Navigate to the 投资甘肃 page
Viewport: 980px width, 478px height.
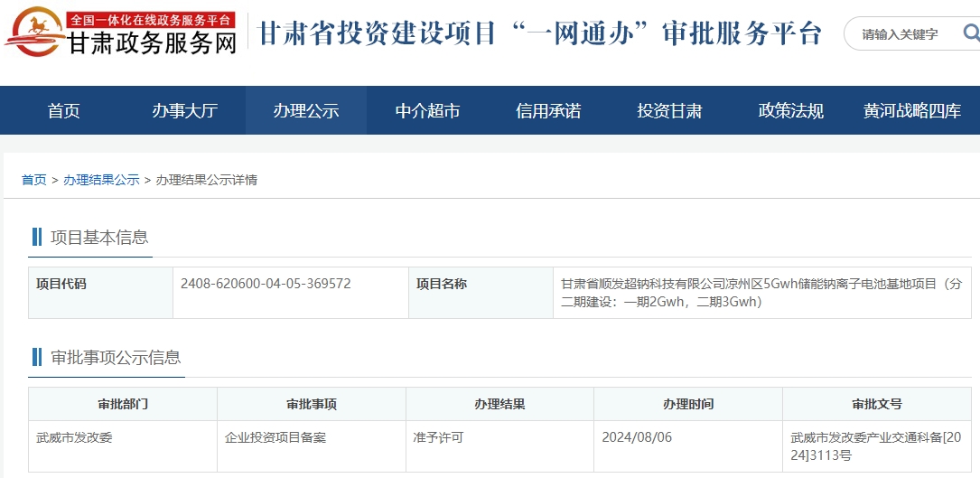[x=669, y=111]
